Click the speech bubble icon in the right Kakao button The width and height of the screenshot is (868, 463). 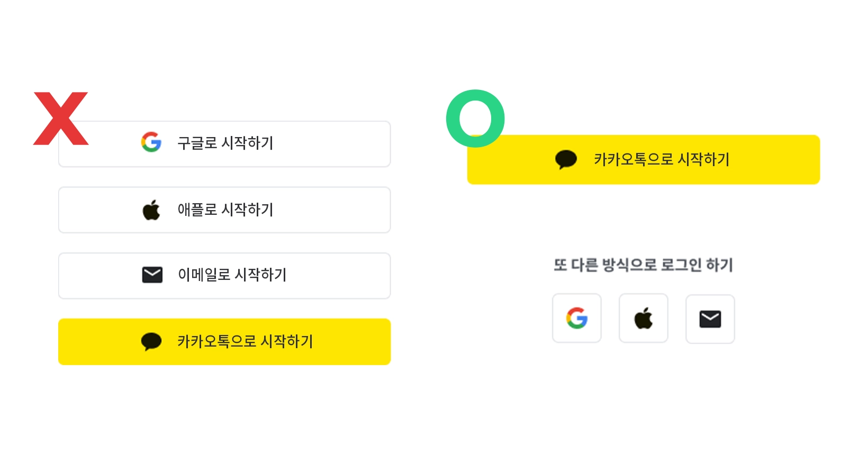(566, 159)
